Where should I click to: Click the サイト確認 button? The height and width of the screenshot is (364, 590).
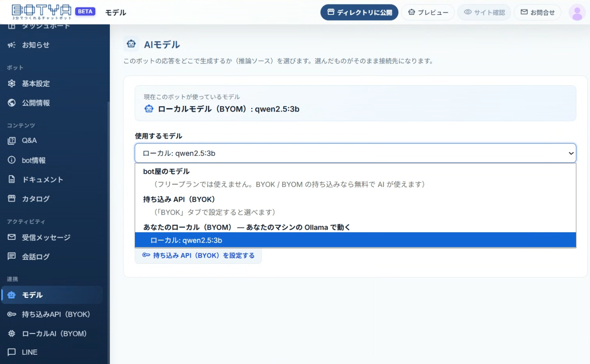point(484,12)
